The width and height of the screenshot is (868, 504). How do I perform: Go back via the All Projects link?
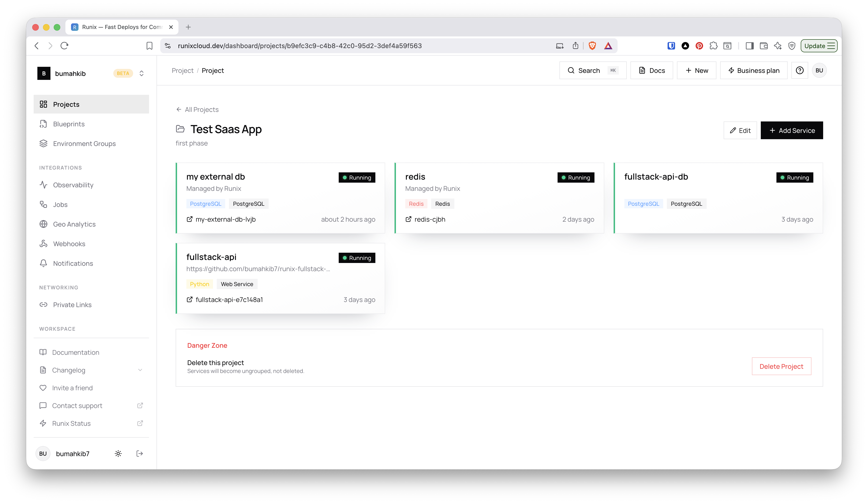coord(197,109)
